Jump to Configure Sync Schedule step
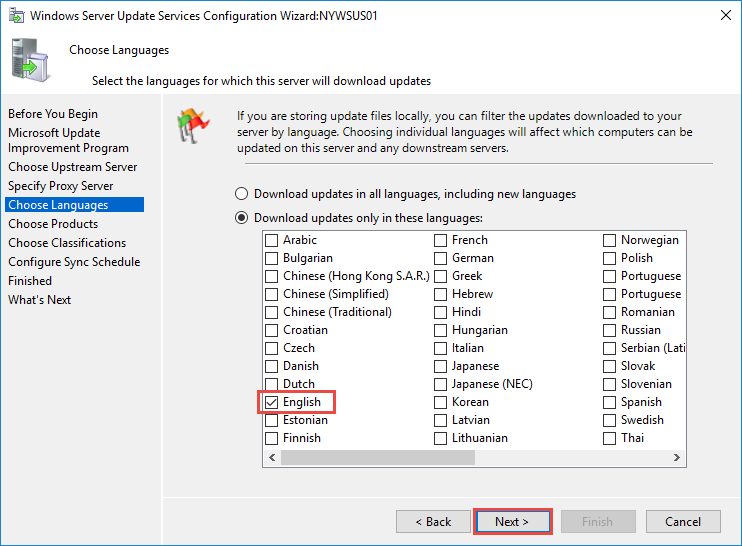Screen dimensions: 742x546 [x=74, y=262]
